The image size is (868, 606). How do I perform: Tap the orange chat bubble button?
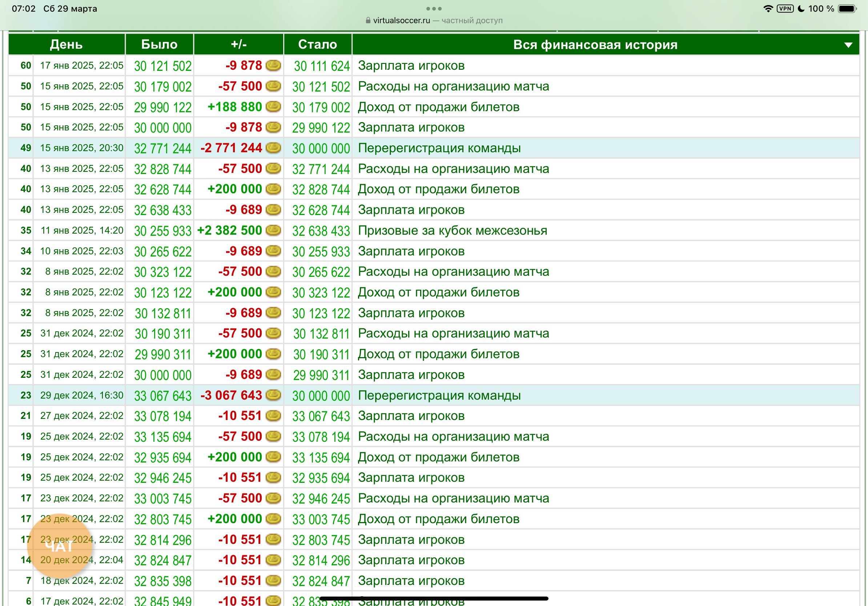60,546
